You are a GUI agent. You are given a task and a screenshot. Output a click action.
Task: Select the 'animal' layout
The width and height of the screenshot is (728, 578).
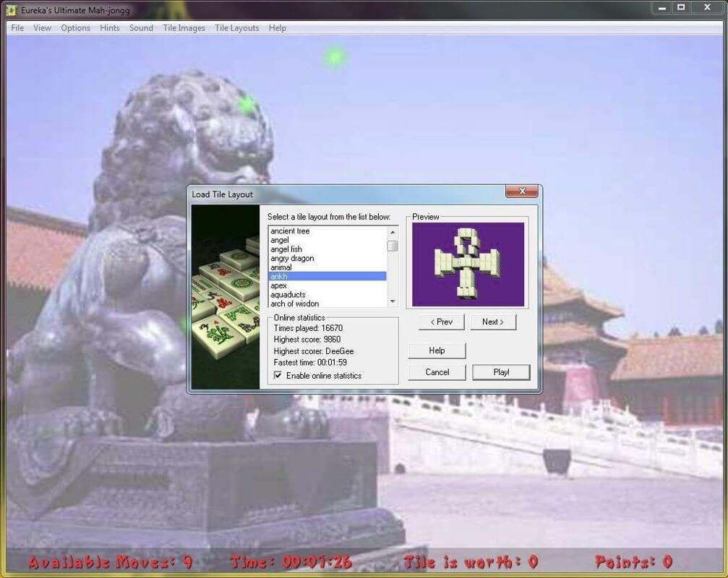[x=327, y=267]
